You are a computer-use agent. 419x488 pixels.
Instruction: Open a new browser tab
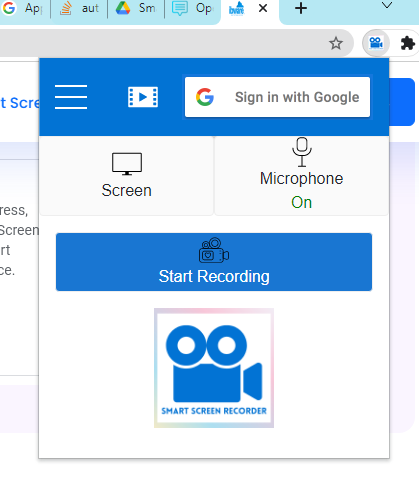[x=301, y=8]
